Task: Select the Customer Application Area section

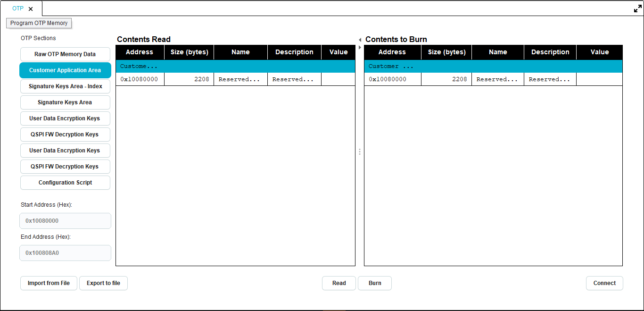Action: tap(65, 70)
